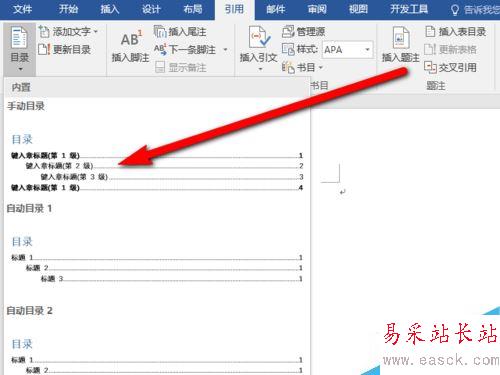
Task: Click the 自动目录 1 heading text
Action: coord(29,209)
